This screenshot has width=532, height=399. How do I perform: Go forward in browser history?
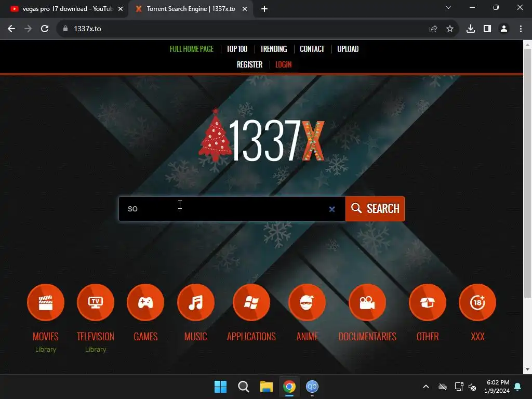pos(28,29)
